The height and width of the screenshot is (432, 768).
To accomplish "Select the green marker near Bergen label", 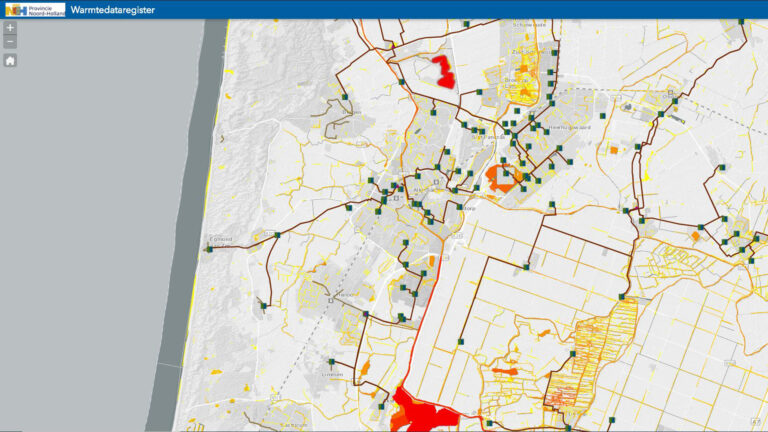I will coord(344,97).
